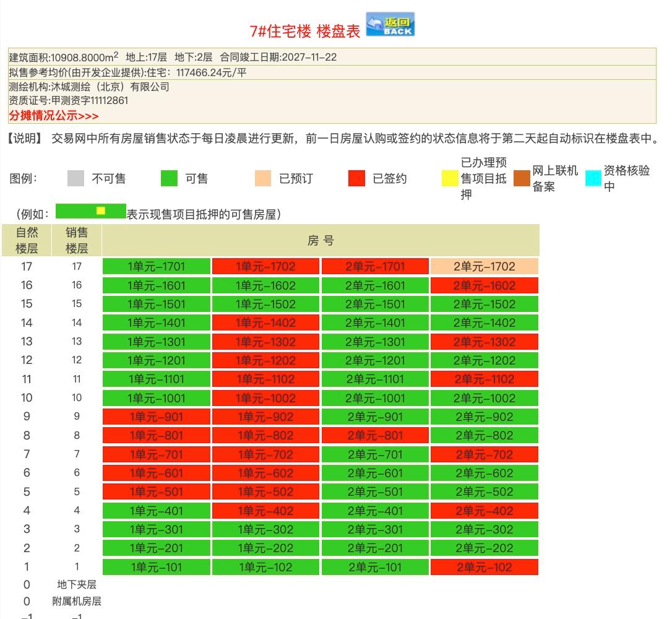Image resolution: width=672 pixels, height=619 pixels.
Task: Open unit 1单元-501 details
Action: tap(157, 492)
